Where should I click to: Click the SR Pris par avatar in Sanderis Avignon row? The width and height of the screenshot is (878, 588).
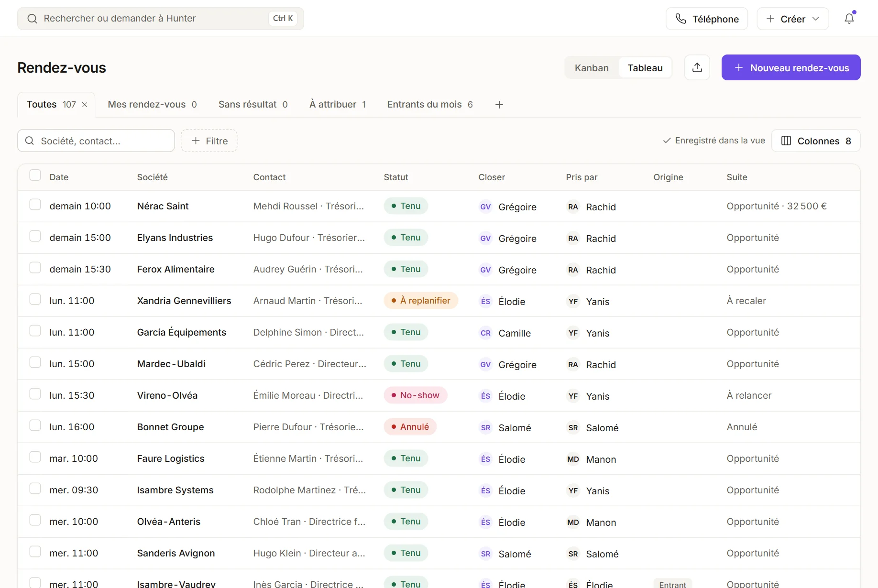coord(573,554)
